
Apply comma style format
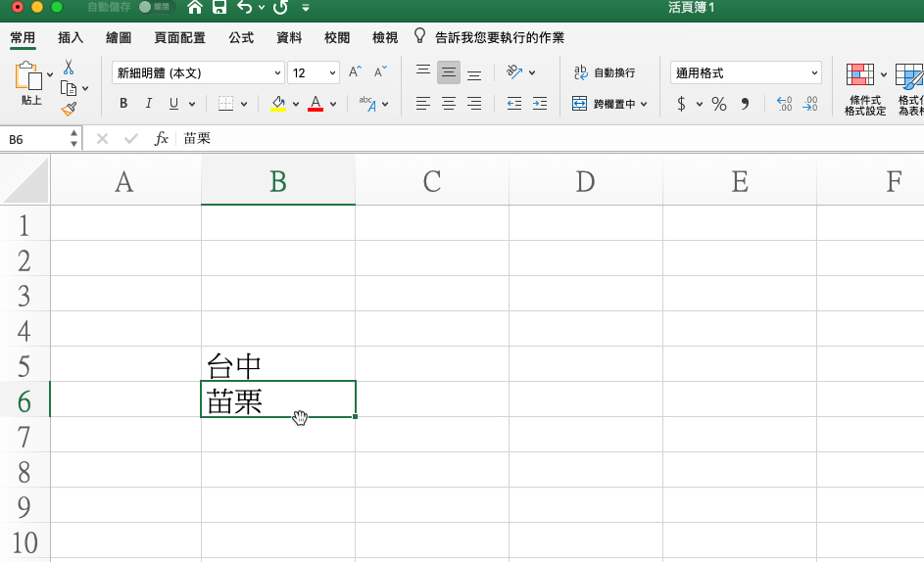[x=745, y=104]
